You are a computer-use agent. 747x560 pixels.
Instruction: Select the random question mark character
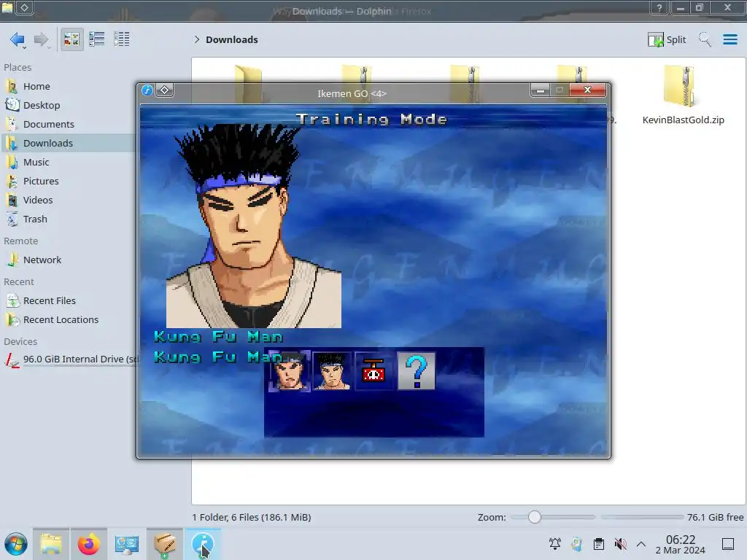416,371
